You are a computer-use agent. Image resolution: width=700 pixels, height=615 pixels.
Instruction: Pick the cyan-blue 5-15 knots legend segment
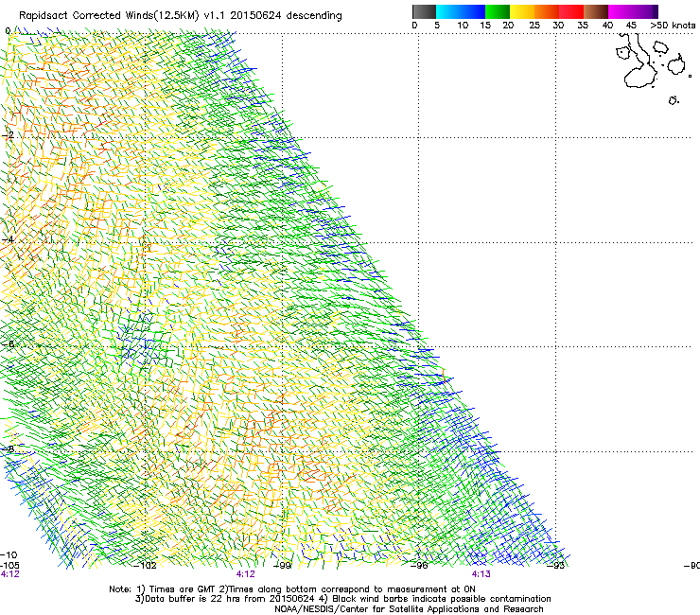point(461,11)
